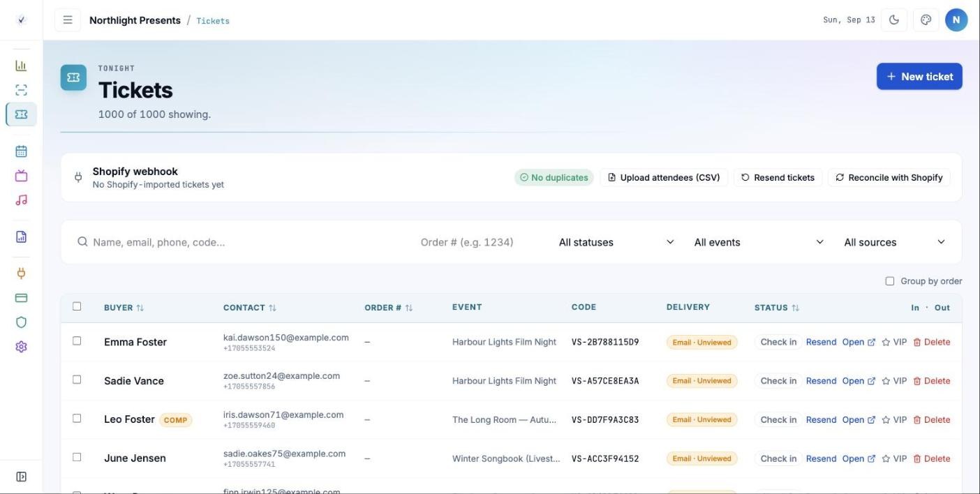Image resolution: width=980 pixels, height=494 pixels.
Task: Open the settings gear sidebar icon
Action: coord(21,347)
